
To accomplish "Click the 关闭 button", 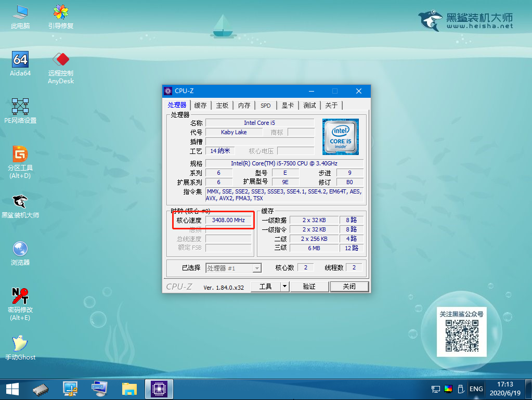I will click(349, 287).
